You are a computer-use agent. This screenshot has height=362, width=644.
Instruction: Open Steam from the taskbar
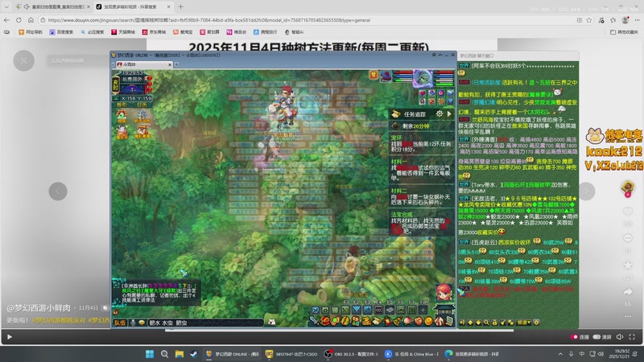coord(194,354)
